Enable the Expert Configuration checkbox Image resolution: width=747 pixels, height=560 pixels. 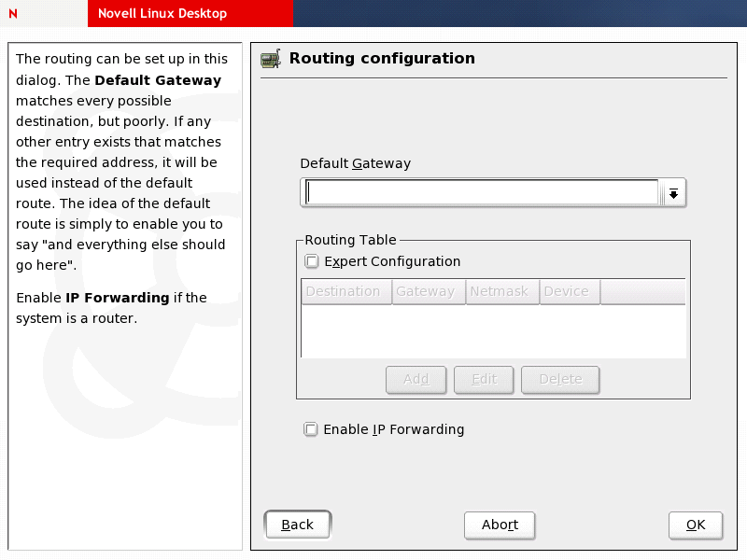point(312,262)
